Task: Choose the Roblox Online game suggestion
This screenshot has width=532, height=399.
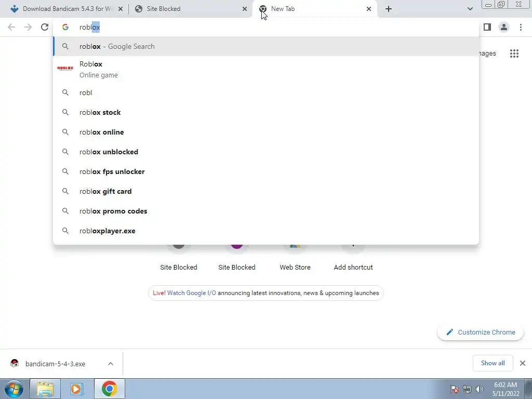Action: (266, 69)
